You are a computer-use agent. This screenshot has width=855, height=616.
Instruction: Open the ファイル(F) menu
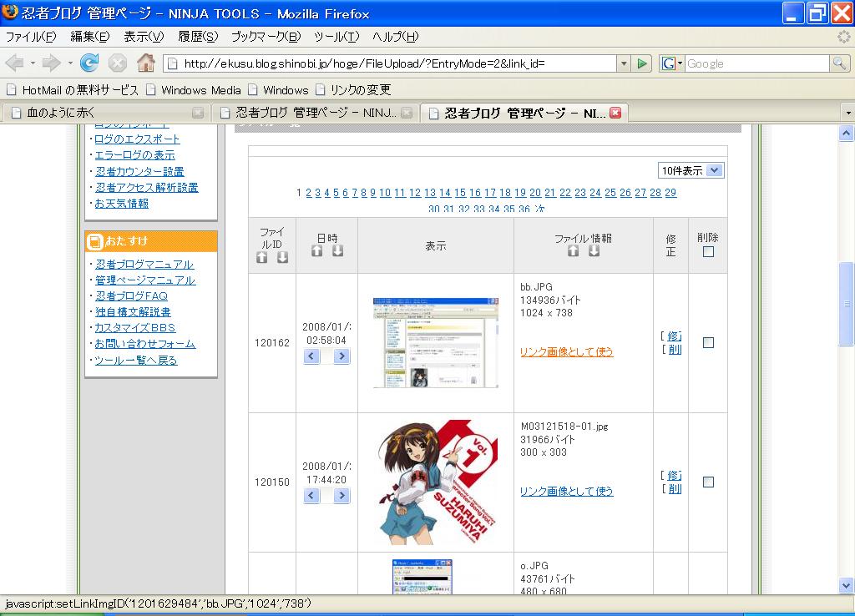pos(31,37)
